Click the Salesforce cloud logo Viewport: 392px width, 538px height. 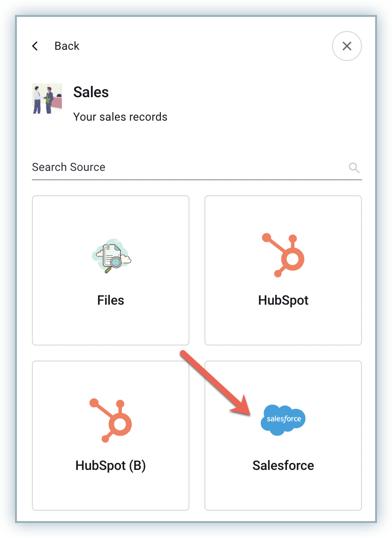click(x=283, y=419)
